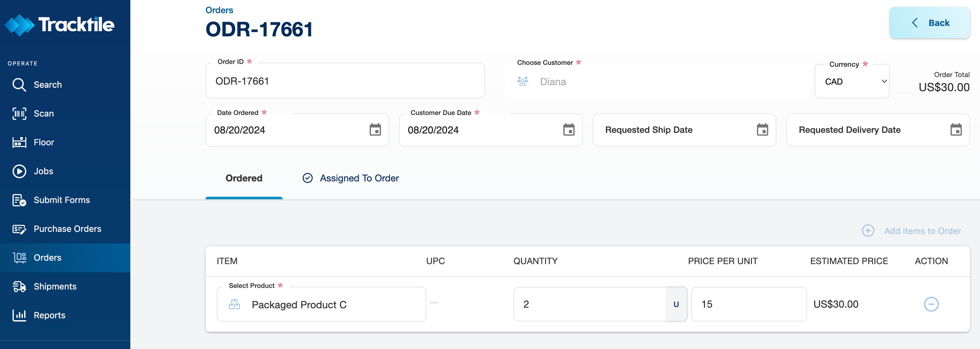The height and width of the screenshot is (349, 980).
Task: Expand the Currency dropdown
Action: click(852, 81)
